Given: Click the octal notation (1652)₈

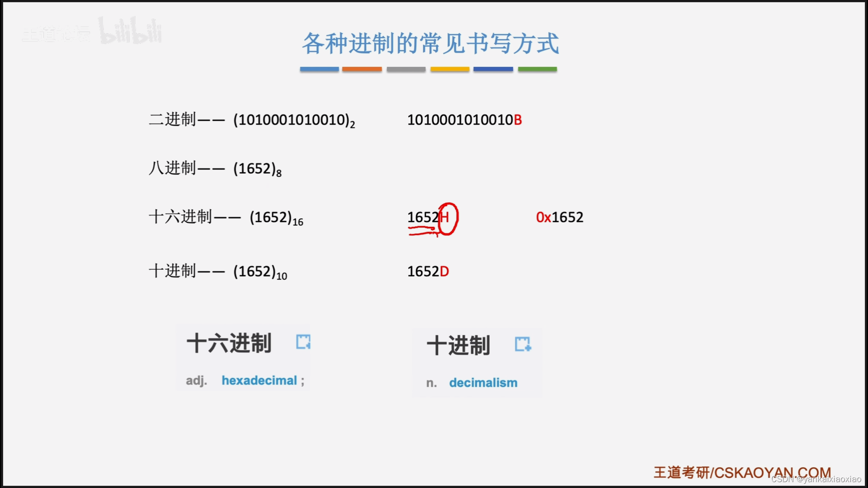Looking at the screenshot, I should click(x=258, y=169).
